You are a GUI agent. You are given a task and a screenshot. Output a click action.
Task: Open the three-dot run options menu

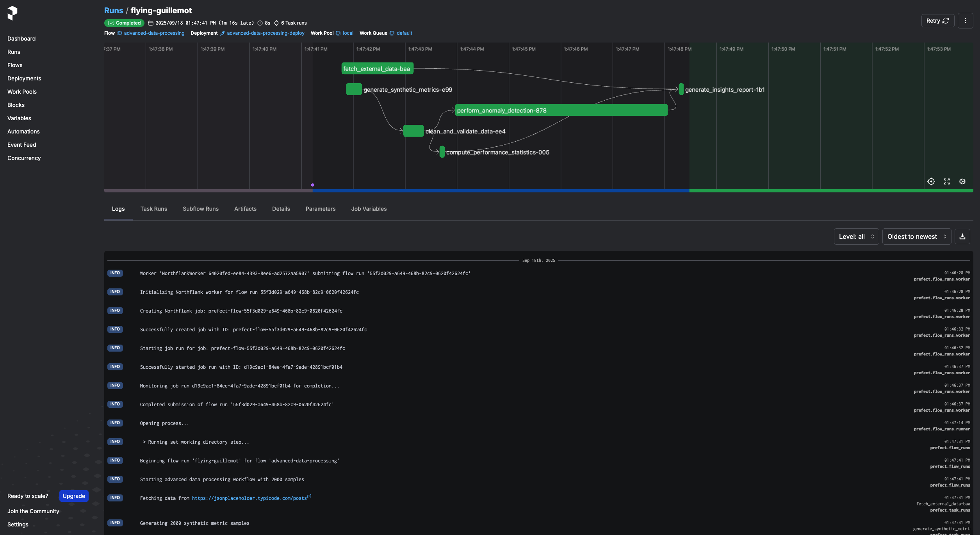pos(965,21)
